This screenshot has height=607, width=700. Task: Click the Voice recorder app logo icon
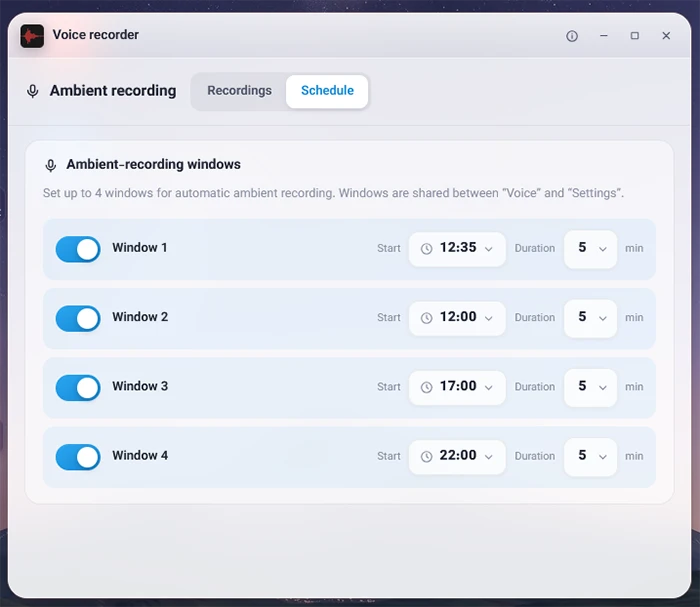pyautogui.click(x=32, y=36)
